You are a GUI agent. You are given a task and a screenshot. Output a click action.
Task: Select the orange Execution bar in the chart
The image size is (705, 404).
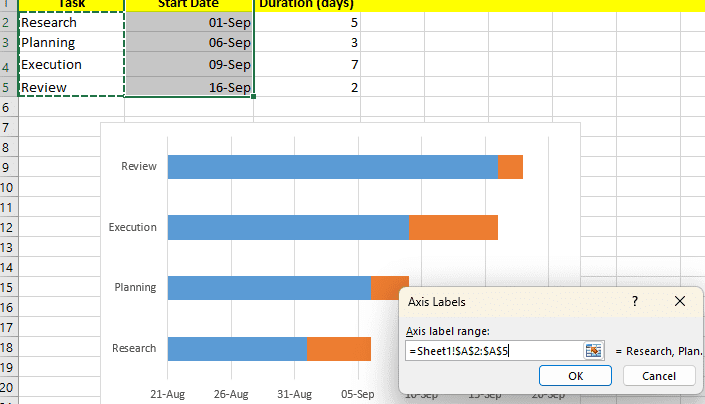tap(453, 228)
